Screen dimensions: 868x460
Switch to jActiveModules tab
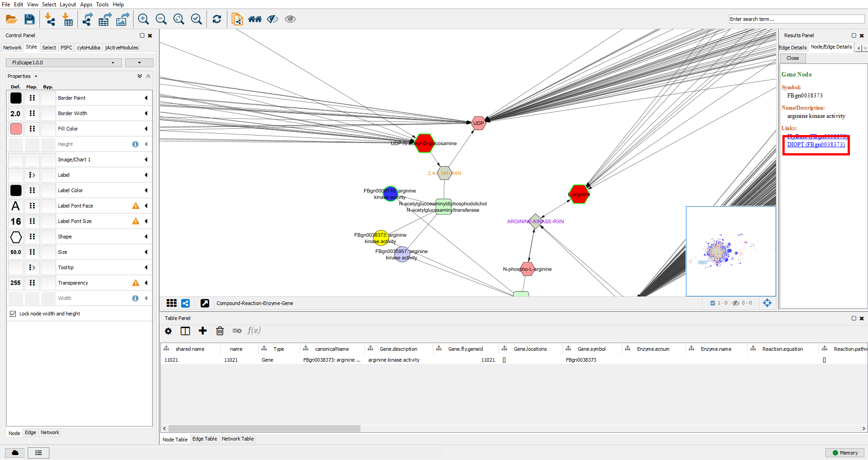pos(121,48)
